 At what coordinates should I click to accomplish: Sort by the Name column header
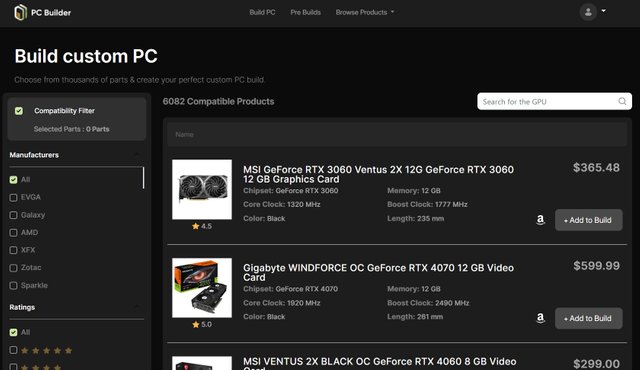[x=184, y=134]
